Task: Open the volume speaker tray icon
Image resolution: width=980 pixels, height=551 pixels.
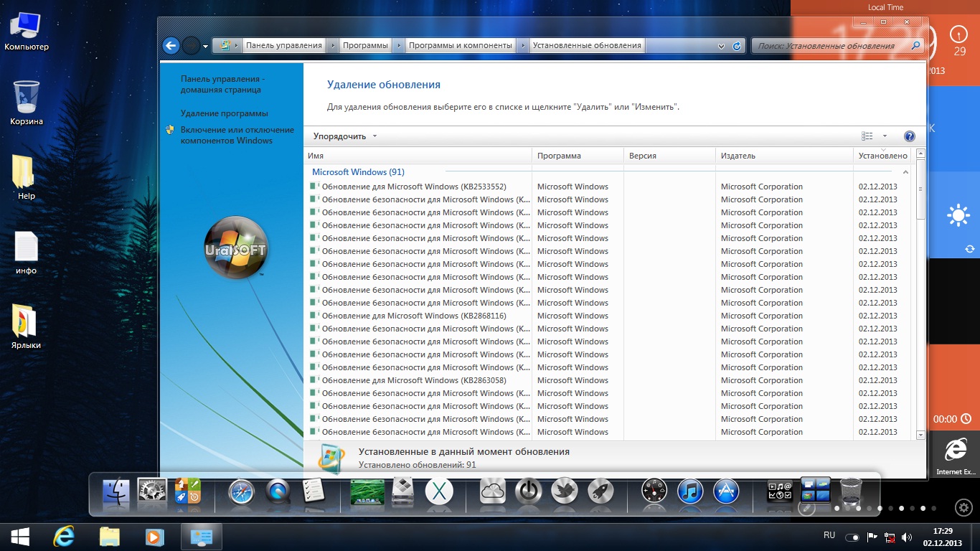Action: (x=907, y=537)
